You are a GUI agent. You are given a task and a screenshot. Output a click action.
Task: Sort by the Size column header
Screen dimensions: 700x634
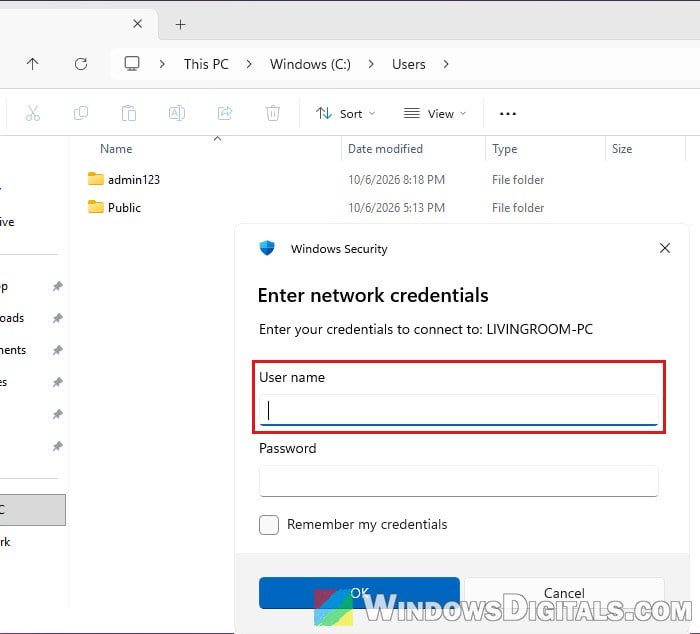pos(622,149)
